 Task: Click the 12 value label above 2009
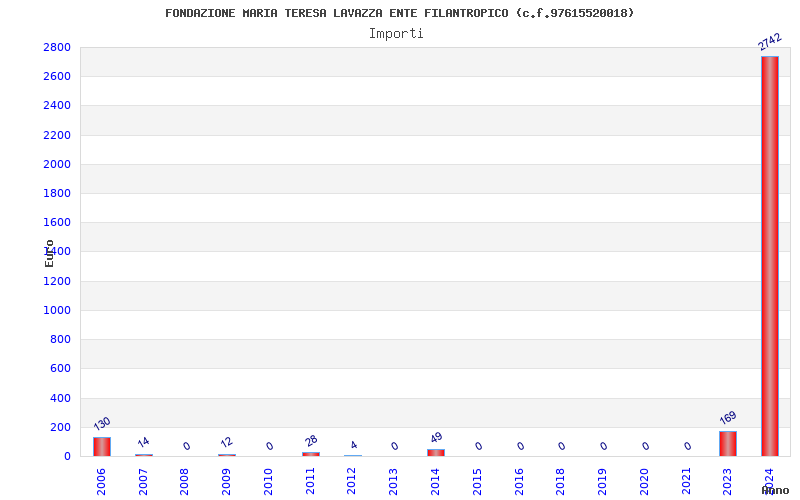[227, 442]
